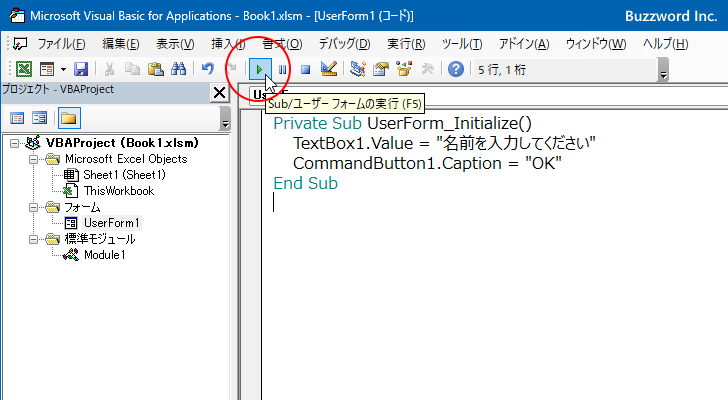The height and width of the screenshot is (400, 728).
Task: Click the Insert UserForm toolbar icon
Action: coord(47,69)
